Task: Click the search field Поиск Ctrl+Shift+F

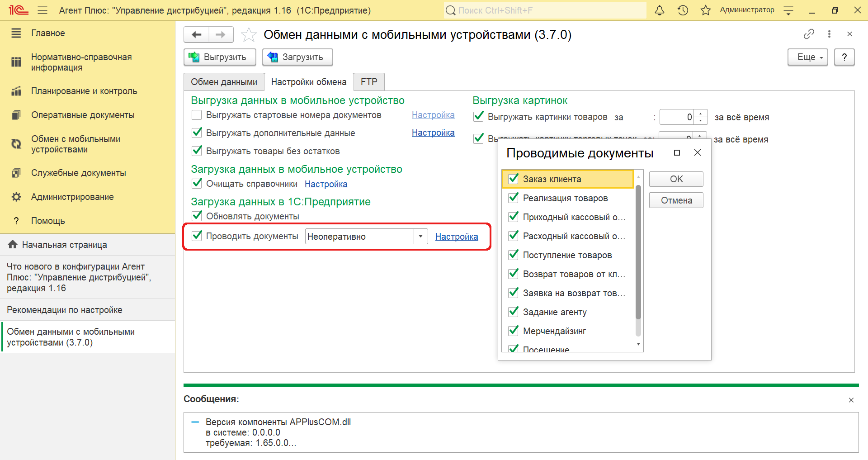Action: 545,10
